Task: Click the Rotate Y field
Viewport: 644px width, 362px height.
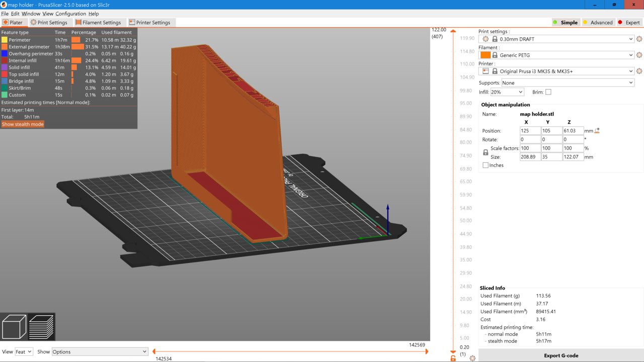Action: tap(551, 139)
